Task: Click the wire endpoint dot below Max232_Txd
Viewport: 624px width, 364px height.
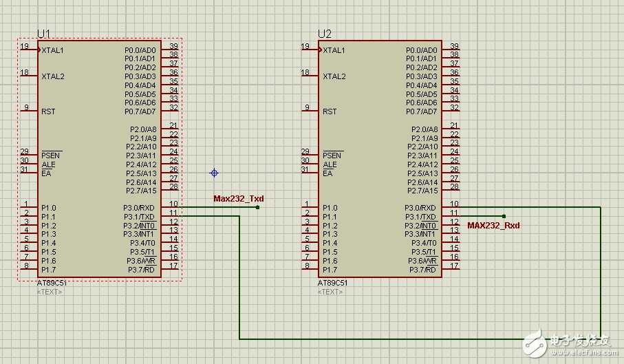Action: pyautogui.click(x=257, y=207)
